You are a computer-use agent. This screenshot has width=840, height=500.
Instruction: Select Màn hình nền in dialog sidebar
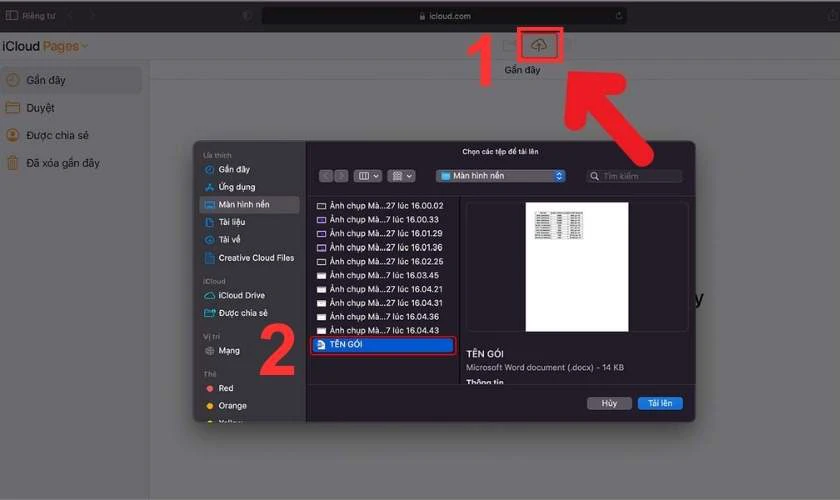click(250, 205)
